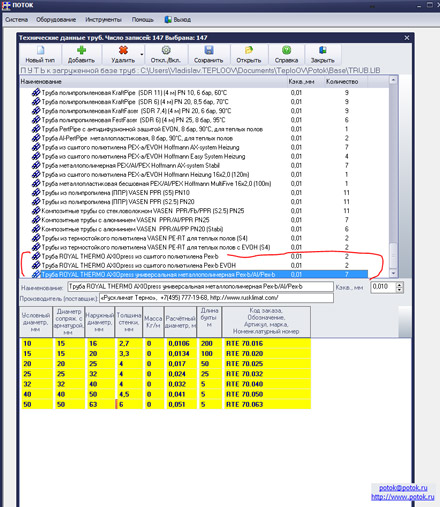Viewport: 440px width, 507px height.
Task: Decrease roughness with the spinner down arrow
Action: tap(399, 290)
